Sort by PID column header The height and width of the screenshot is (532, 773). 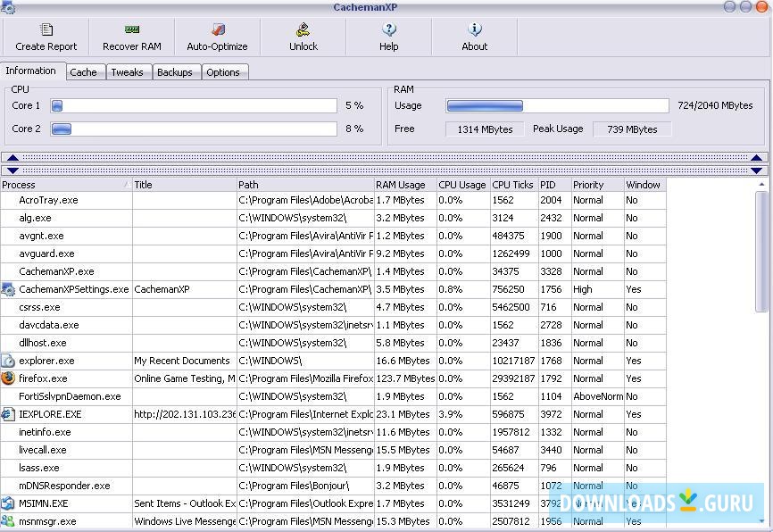tap(554, 185)
